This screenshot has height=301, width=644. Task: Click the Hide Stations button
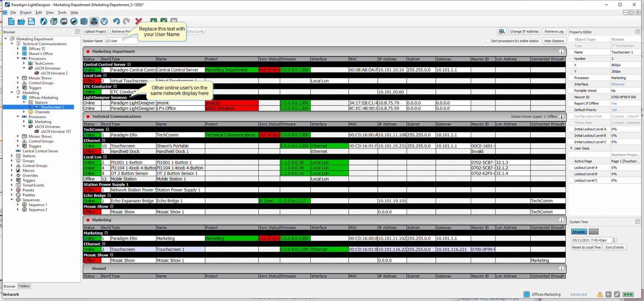point(554,41)
